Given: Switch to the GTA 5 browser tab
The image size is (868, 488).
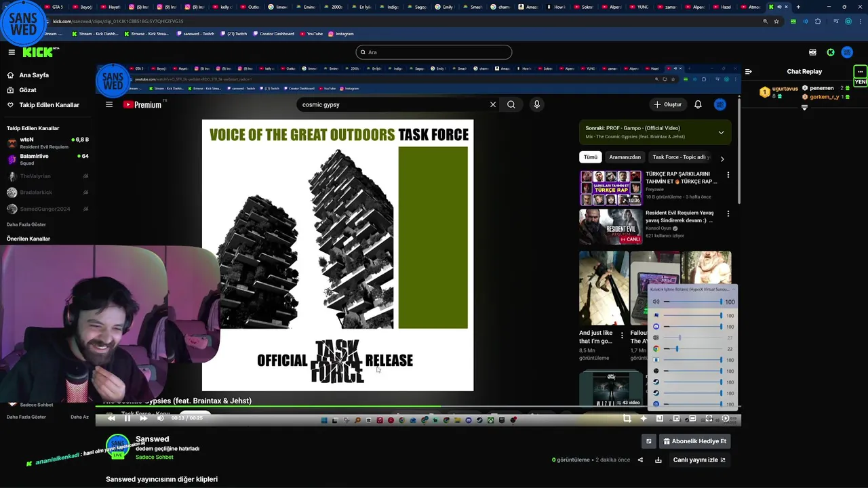Looking at the screenshot, I should 54,7.
